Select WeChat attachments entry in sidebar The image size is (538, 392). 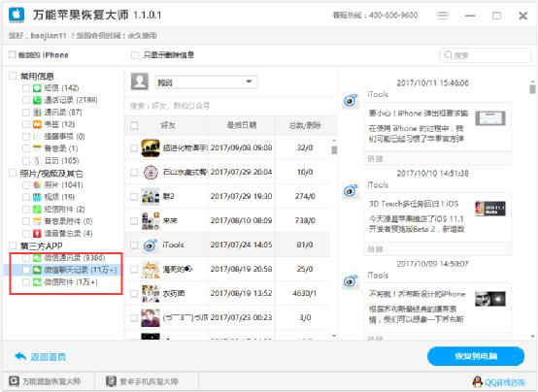click(x=71, y=282)
